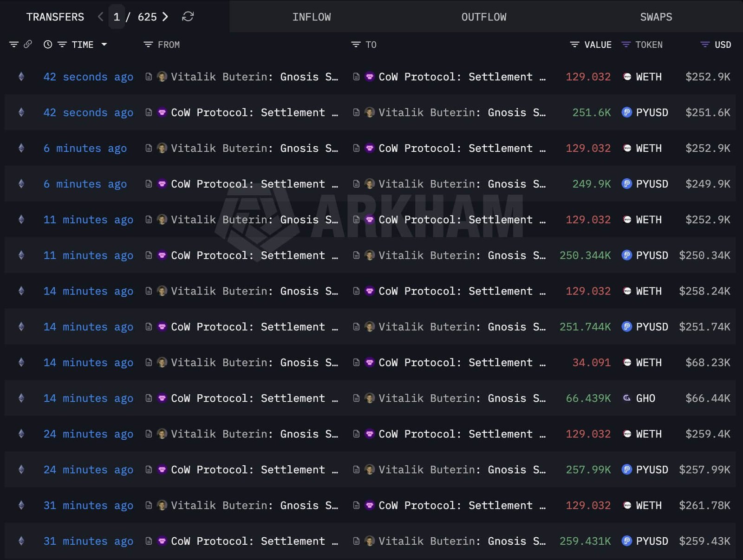Click the link icon in the header row
Screen dimensions: 743x560
click(29, 45)
